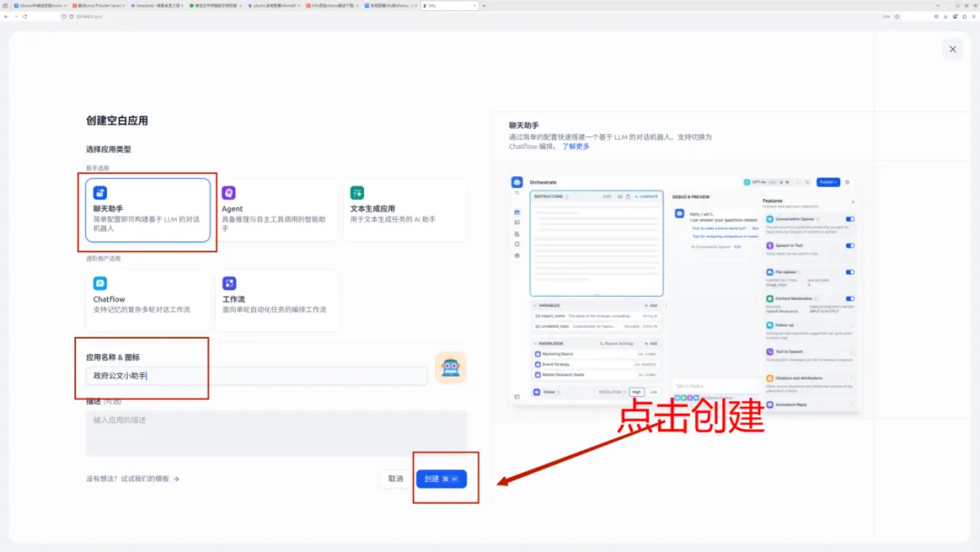Image resolution: width=980 pixels, height=552 pixels.
Task: Click the 创建 button
Action: coord(441,478)
